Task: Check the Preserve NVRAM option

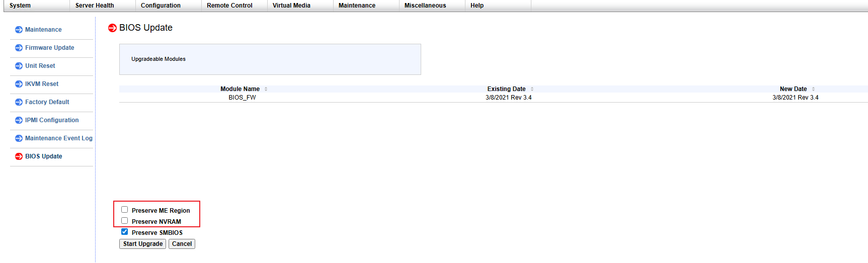Action: (125, 221)
